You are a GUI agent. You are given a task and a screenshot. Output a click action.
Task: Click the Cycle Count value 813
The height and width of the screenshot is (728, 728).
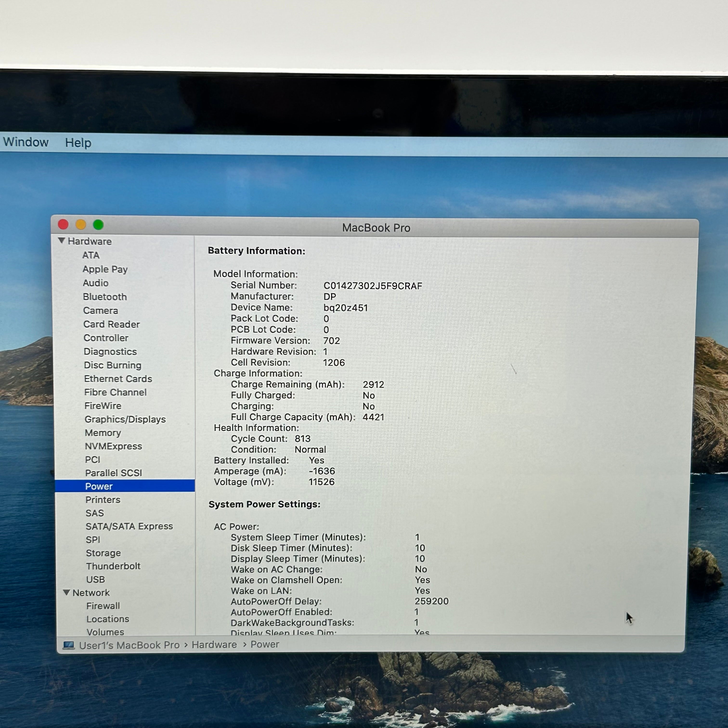click(x=303, y=439)
